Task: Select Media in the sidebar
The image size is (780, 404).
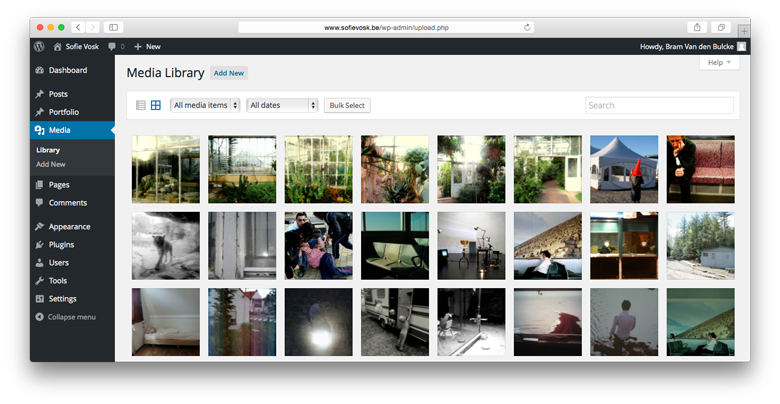Action: 72,130
